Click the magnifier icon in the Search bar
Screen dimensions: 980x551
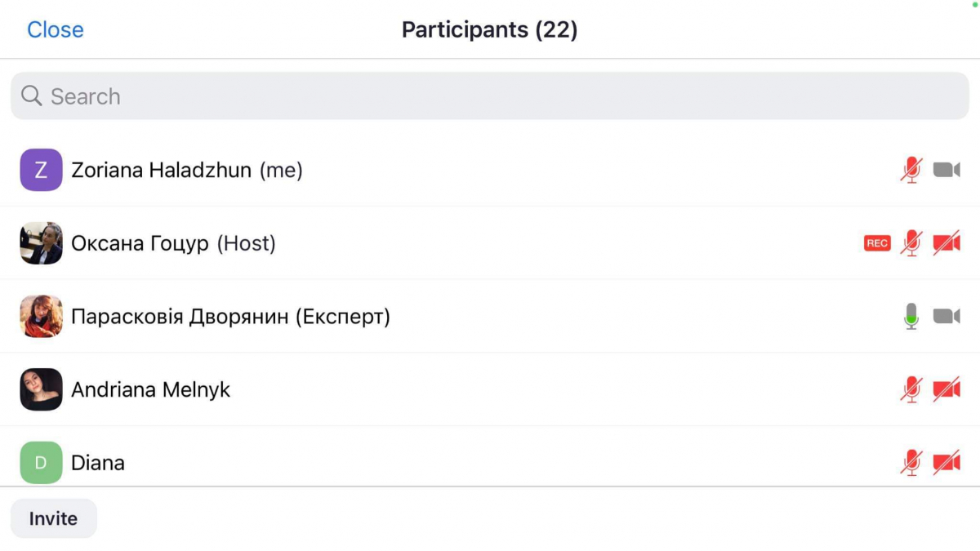[32, 96]
